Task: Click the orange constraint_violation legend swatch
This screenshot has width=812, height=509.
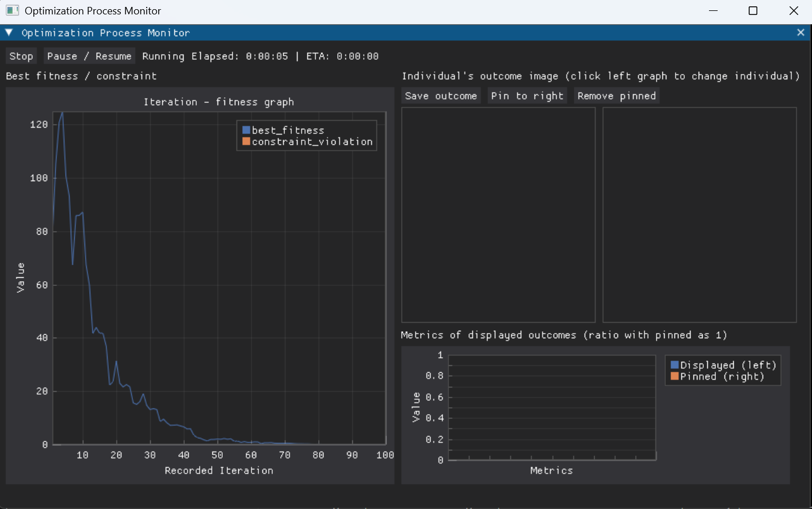Action: [x=247, y=141]
